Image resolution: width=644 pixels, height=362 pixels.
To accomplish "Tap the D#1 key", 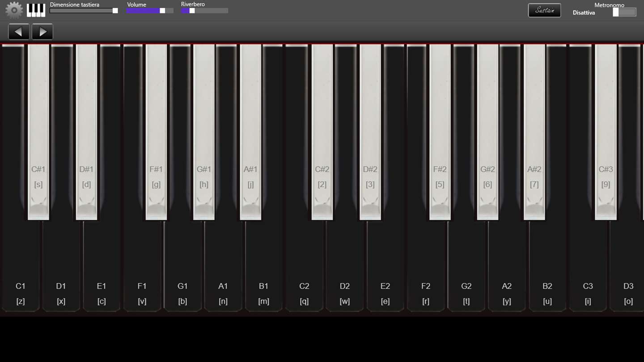I will (x=86, y=132).
